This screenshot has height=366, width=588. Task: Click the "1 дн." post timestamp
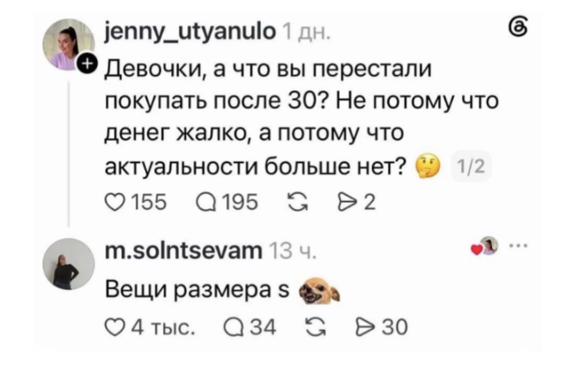coord(306,33)
